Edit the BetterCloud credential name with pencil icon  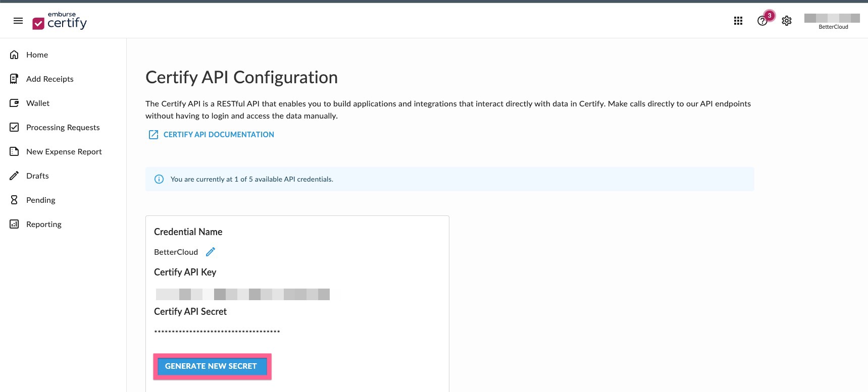(x=211, y=252)
